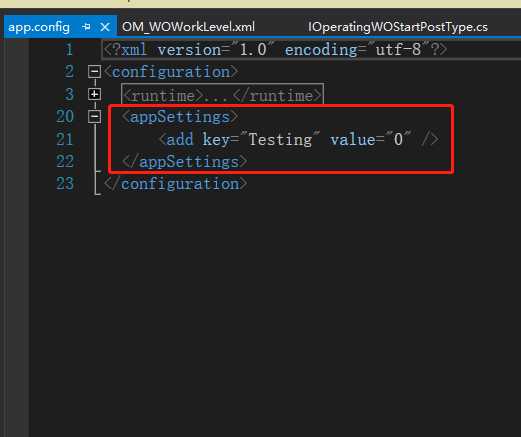Click the collapsed runtime placeholder box
Image resolution: width=521 pixels, height=437 pixels.
[222, 95]
